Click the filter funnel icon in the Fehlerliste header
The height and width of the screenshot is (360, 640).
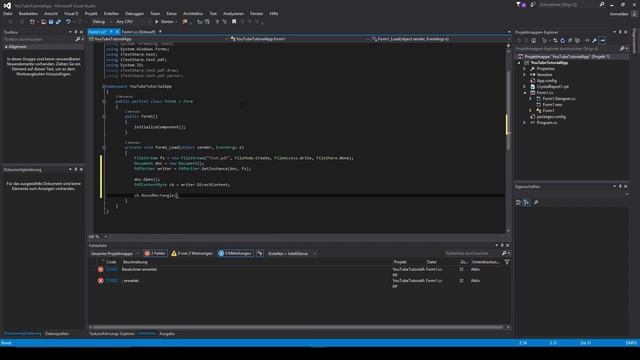click(x=507, y=262)
